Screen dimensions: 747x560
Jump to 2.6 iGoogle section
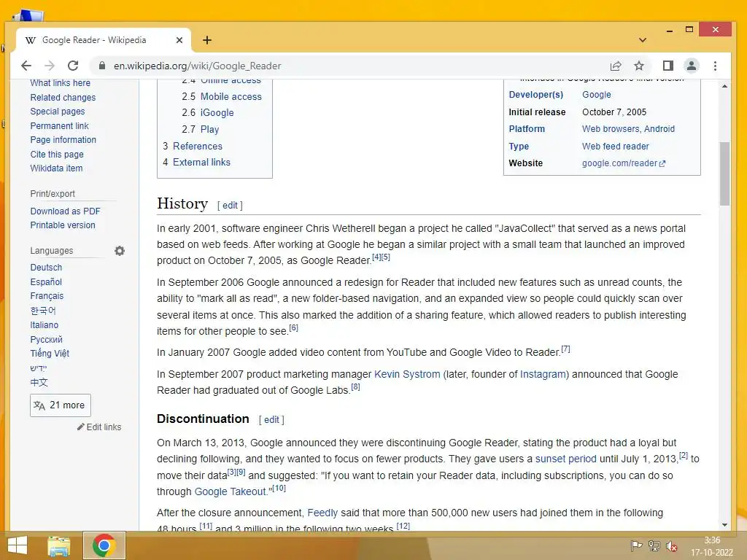208,113
